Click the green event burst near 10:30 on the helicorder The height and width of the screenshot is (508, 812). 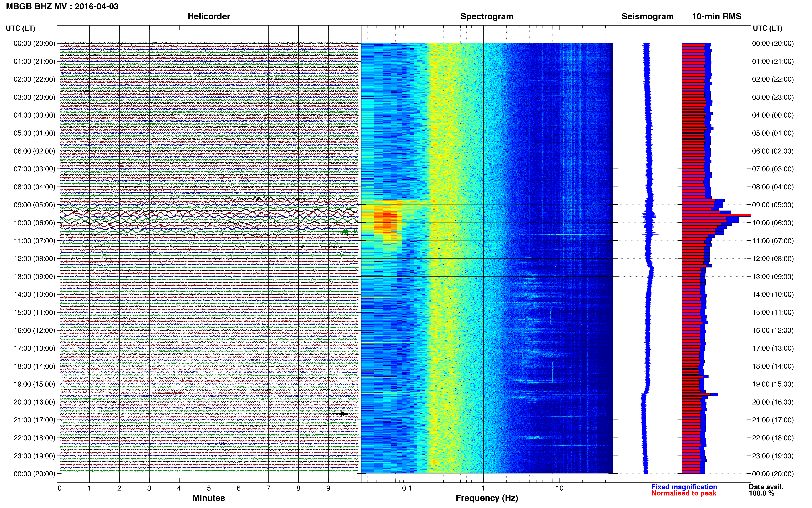click(x=345, y=232)
